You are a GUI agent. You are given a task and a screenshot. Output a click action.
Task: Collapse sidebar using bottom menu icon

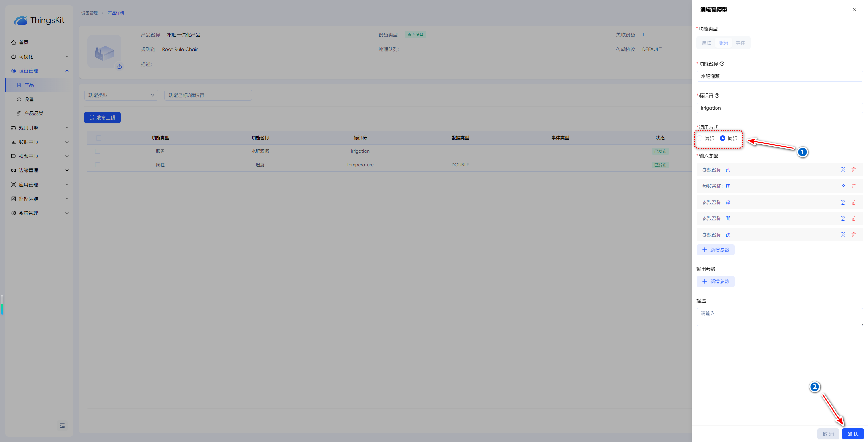click(x=62, y=426)
